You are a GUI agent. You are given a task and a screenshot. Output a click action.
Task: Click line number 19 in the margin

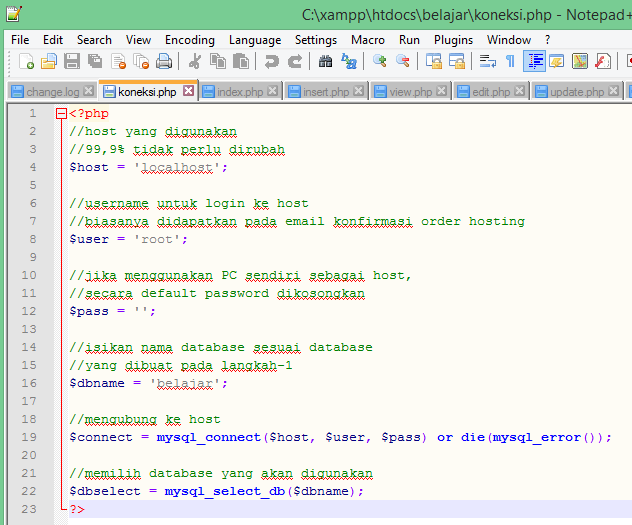click(29, 437)
